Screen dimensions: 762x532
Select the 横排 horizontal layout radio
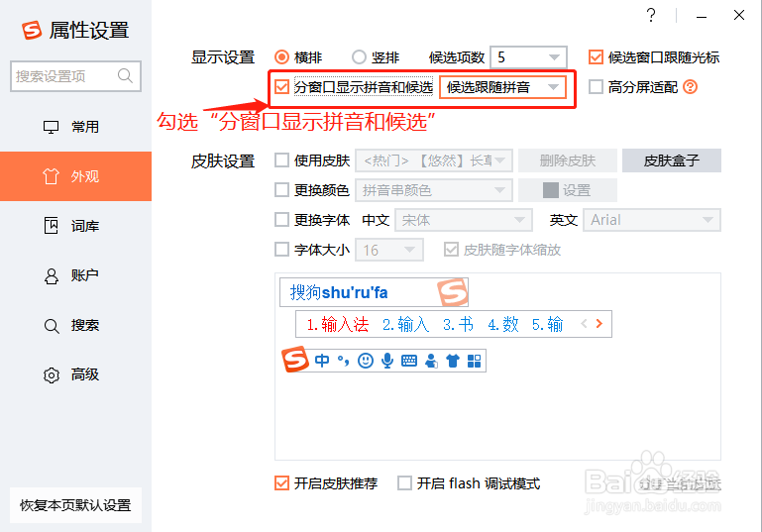281,57
